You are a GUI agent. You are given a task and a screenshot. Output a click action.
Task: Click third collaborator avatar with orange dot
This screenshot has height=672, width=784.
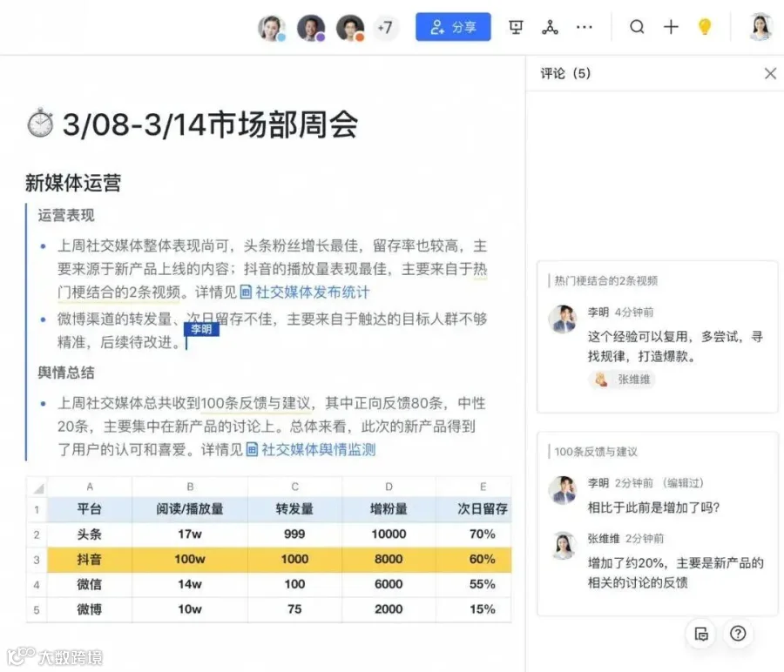click(x=350, y=28)
